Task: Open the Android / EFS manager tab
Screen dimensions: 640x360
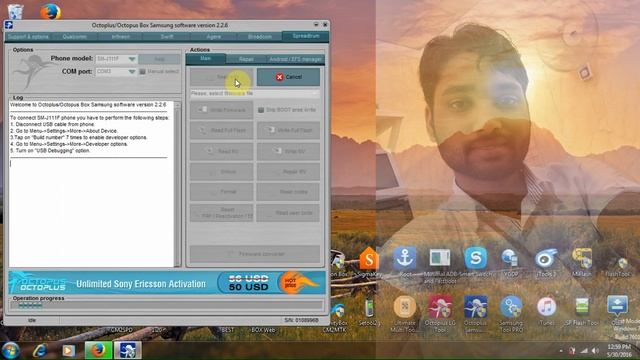Action: point(295,59)
